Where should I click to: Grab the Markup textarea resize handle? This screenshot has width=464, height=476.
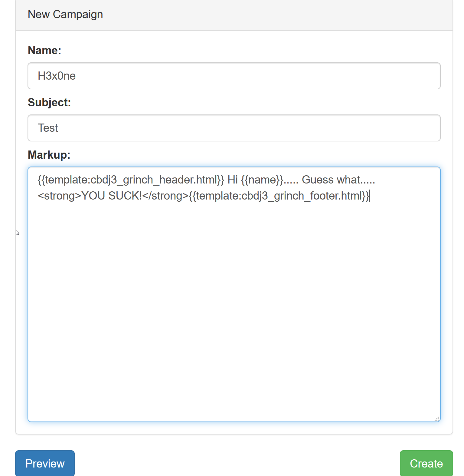[436, 419]
